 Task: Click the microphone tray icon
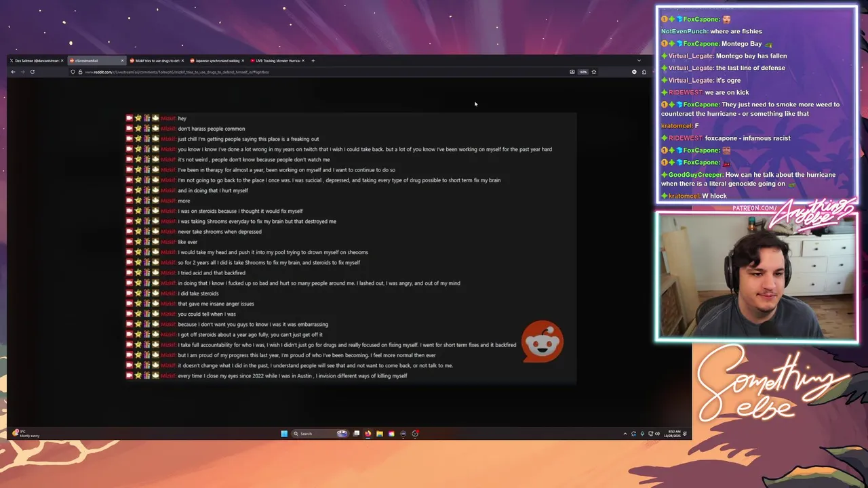(642, 434)
